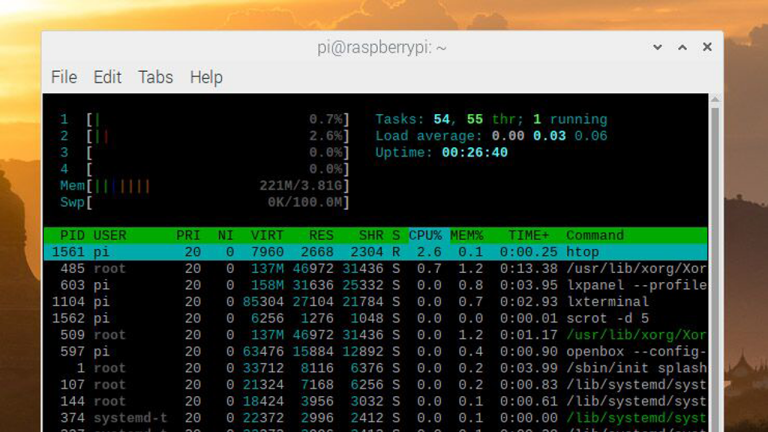Open the Tabs menu

tap(155, 77)
